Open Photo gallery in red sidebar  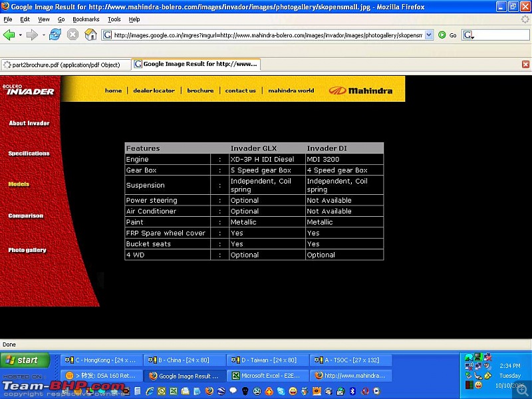click(x=27, y=250)
